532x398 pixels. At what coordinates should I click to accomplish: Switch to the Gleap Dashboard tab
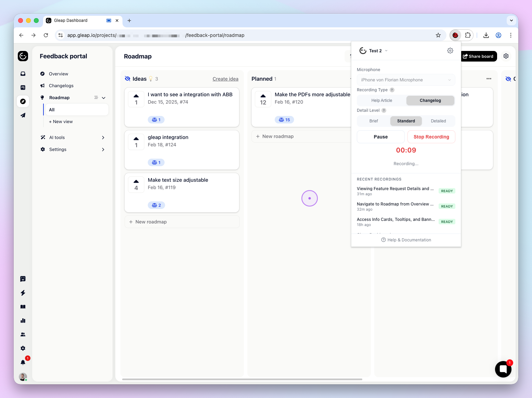point(83,21)
